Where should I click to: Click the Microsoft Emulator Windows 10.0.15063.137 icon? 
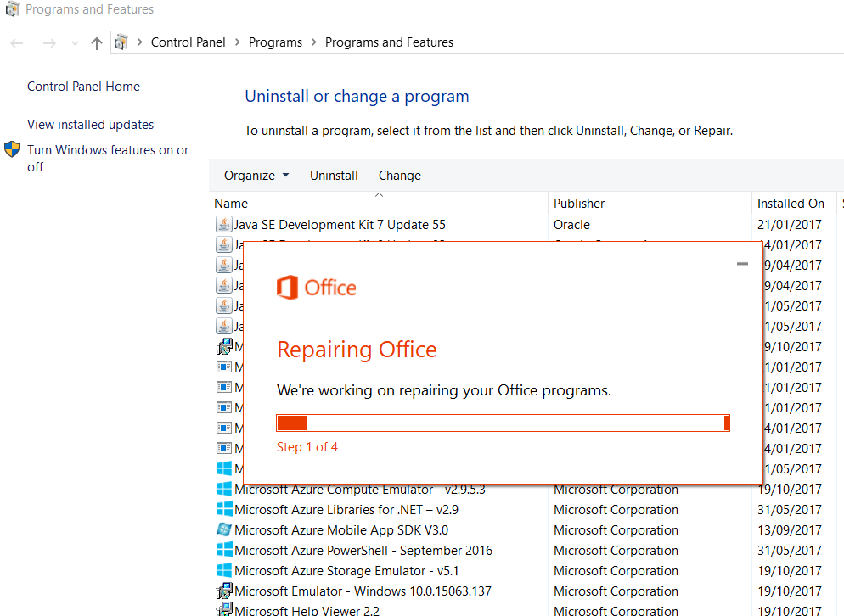(224, 591)
